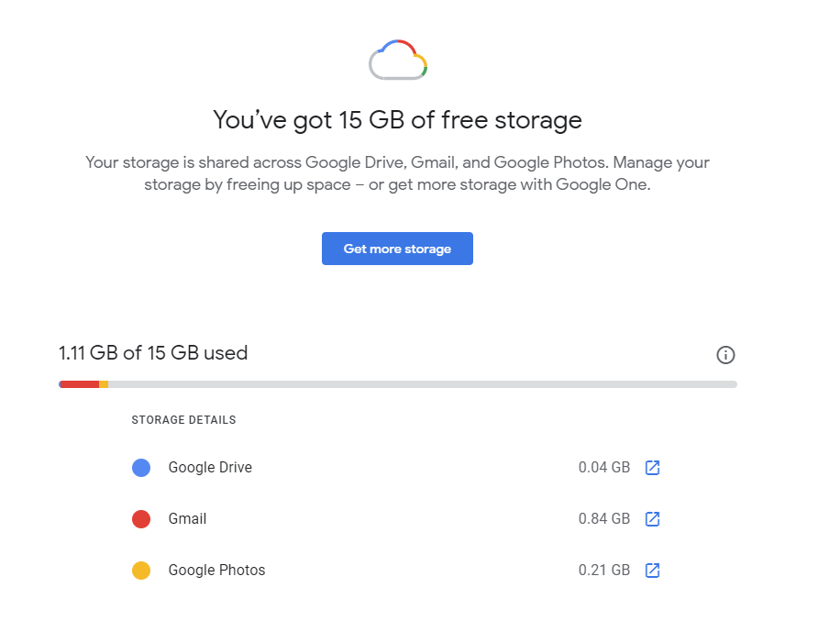The width and height of the screenshot is (840, 632).
Task: Open the storage info icon
Action: [x=725, y=355]
